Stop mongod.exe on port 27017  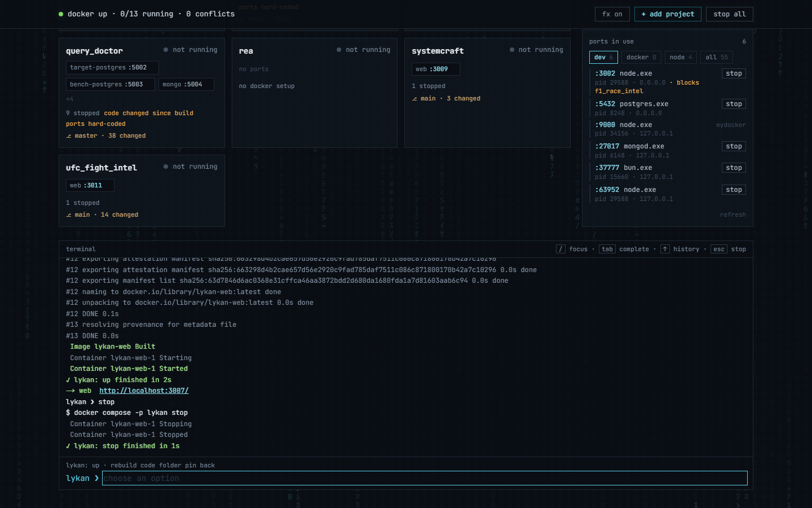[734, 146]
